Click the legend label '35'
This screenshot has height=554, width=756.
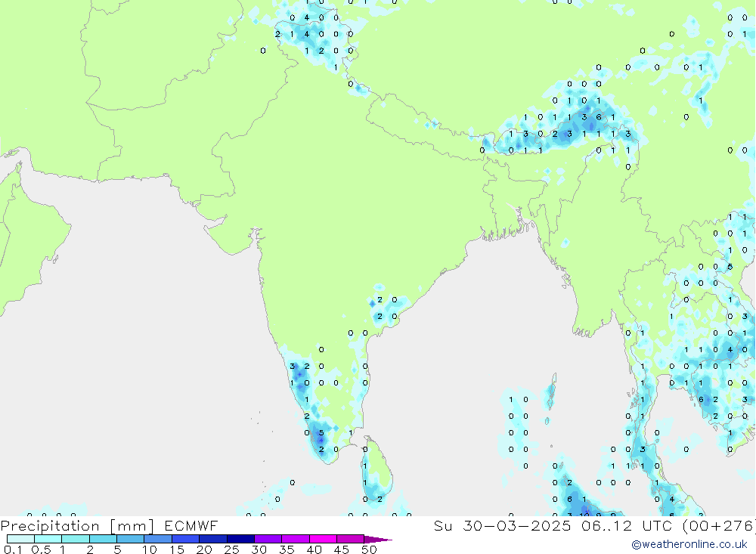[x=287, y=549]
